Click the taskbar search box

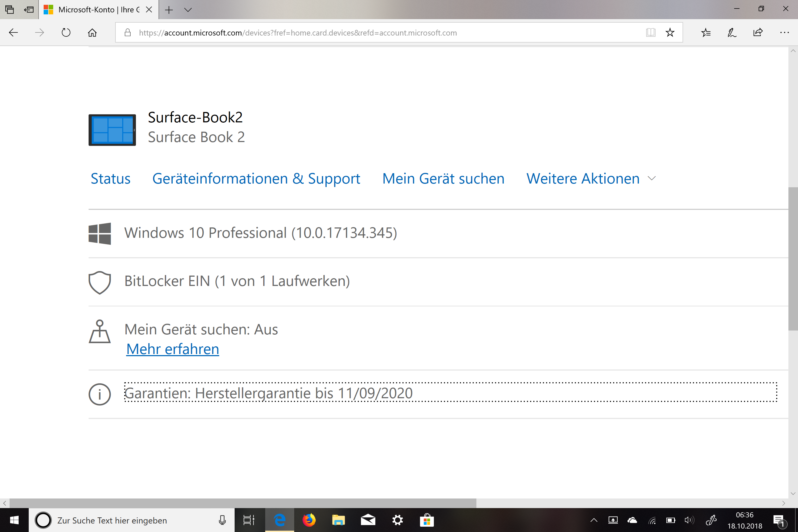click(132, 520)
